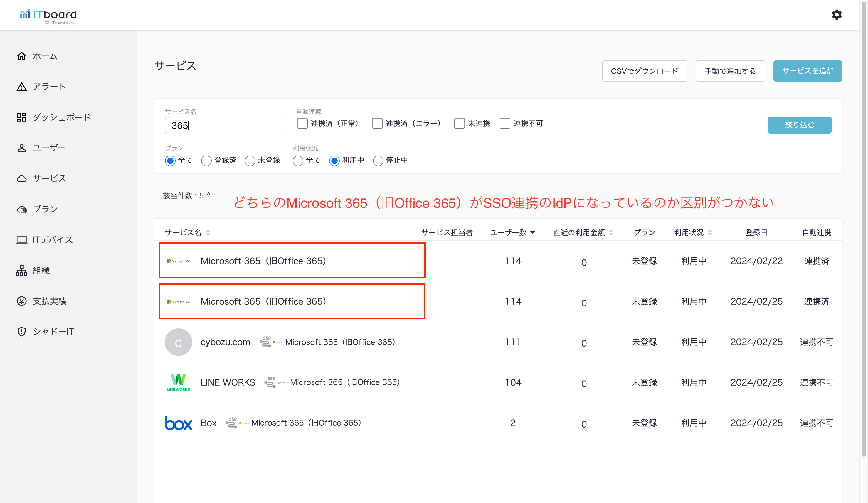Select the 登録済 plan radio button

coord(206,161)
